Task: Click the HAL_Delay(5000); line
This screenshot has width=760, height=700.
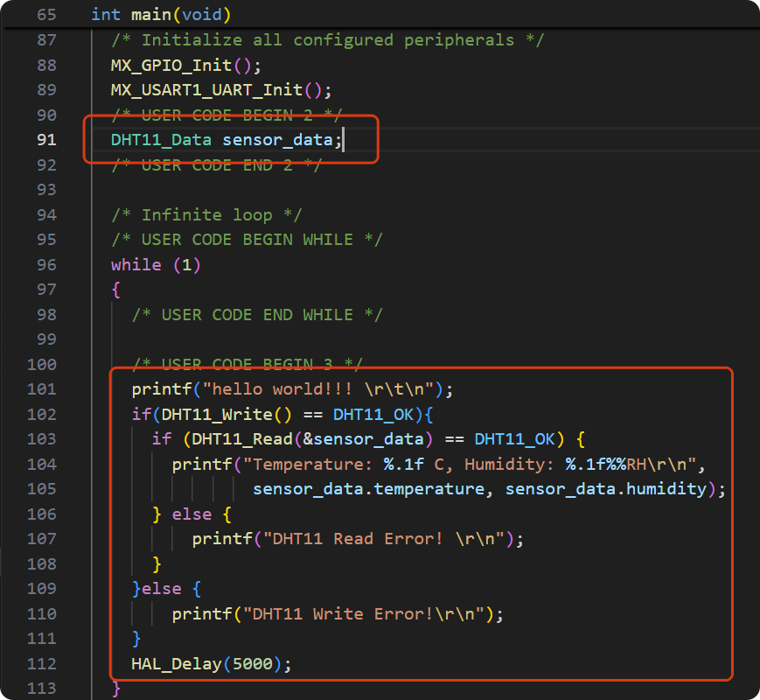Action: pos(212,663)
